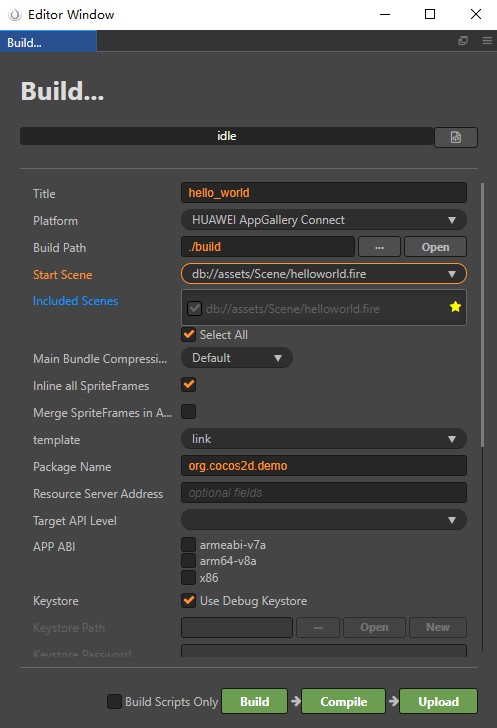This screenshot has width=497, height=728.
Task: Toggle the helloworld.fire included scene checkbox
Action: point(194,308)
